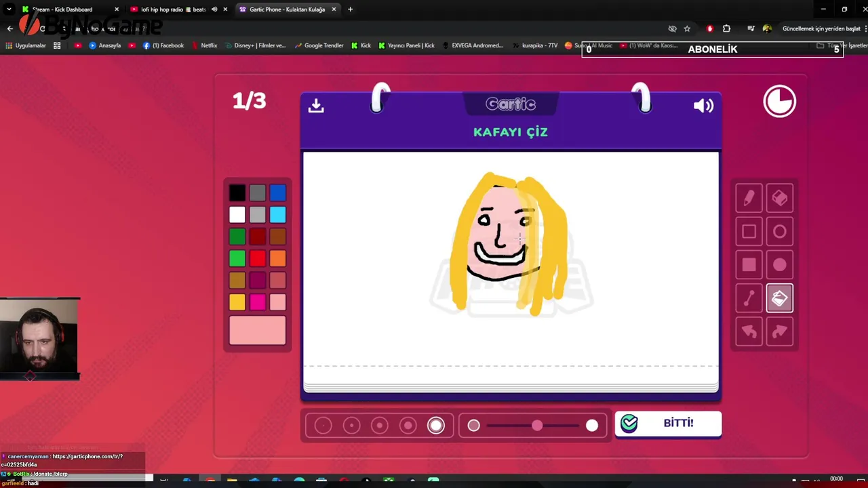The width and height of the screenshot is (868, 488).
Task: Open the Anasayfa bookmark
Action: coord(104,45)
